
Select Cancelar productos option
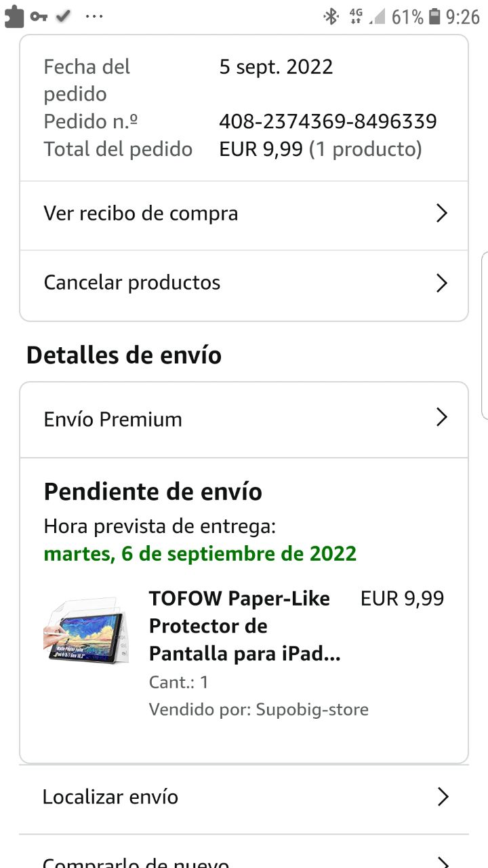coord(132,283)
